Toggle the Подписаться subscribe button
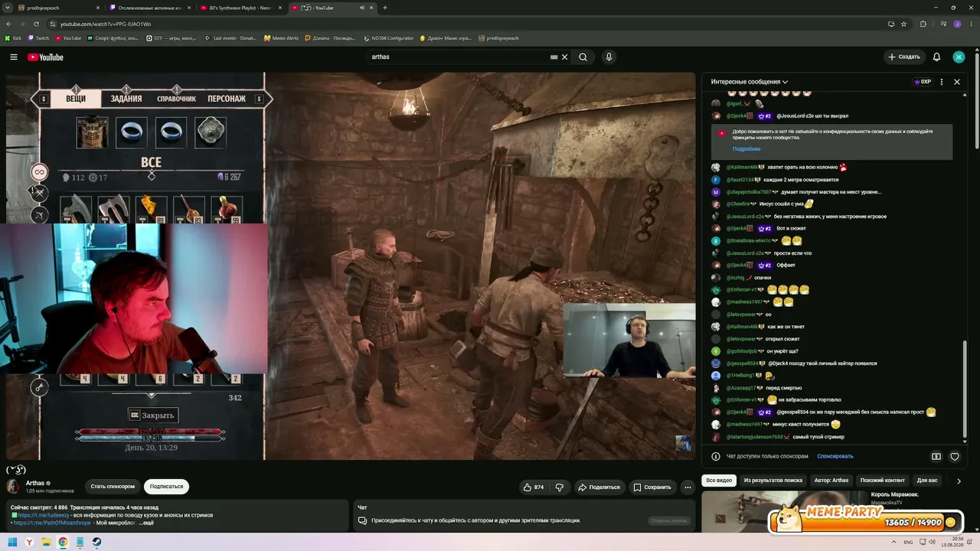 pos(166,487)
